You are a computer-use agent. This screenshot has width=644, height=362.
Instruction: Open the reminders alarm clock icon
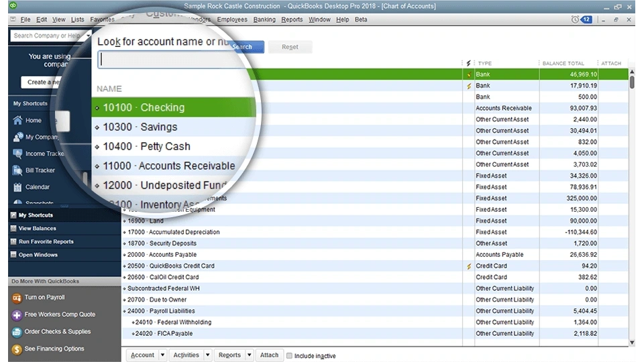pos(575,19)
